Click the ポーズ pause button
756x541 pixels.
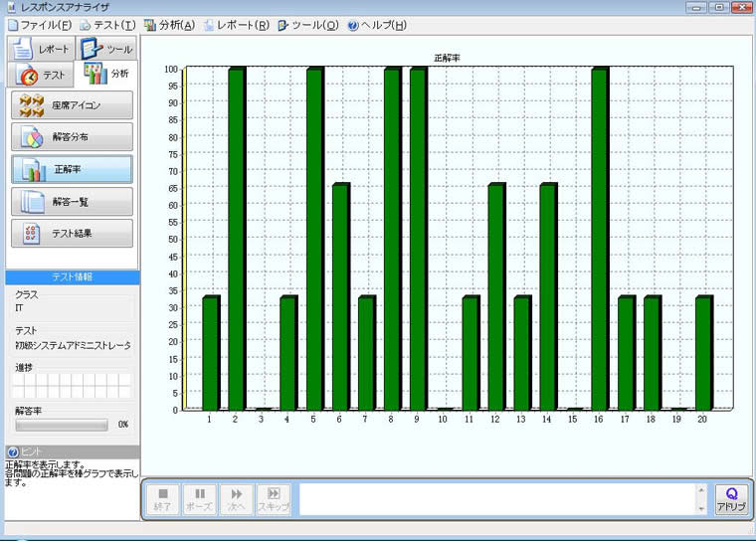tap(199, 499)
